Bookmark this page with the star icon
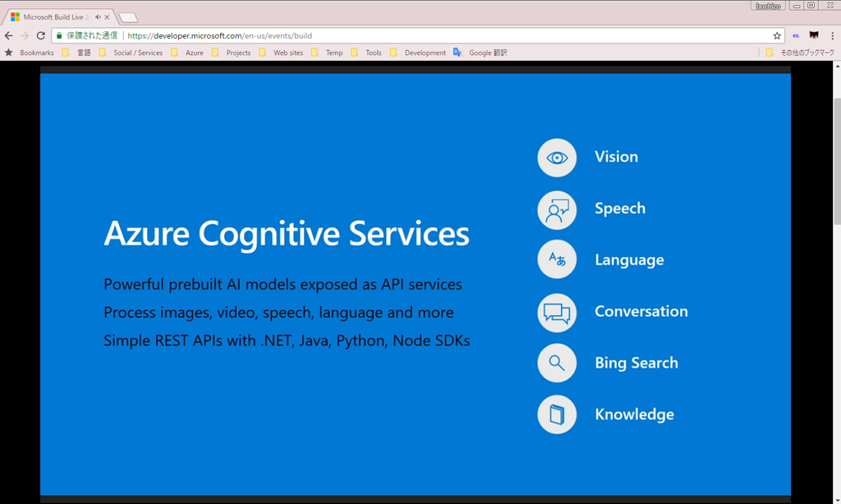Image resolution: width=841 pixels, height=504 pixels. click(777, 35)
